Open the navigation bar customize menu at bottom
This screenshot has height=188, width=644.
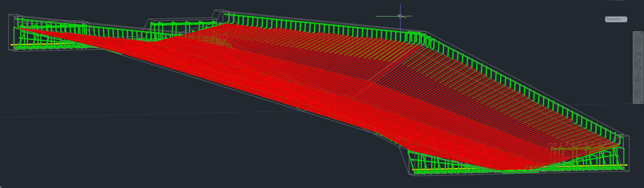[x=641, y=102]
